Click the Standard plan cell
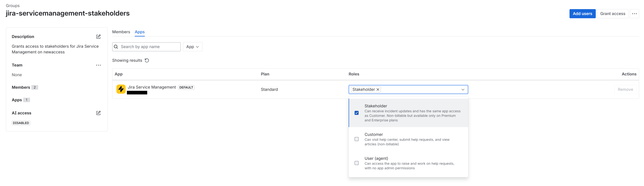The image size is (644, 186). (x=269, y=89)
